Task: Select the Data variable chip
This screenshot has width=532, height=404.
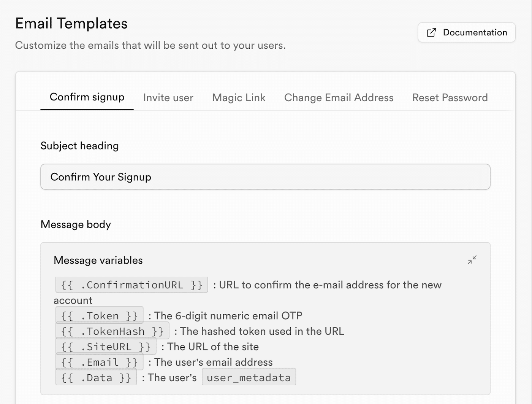Action: (x=96, y=377)
